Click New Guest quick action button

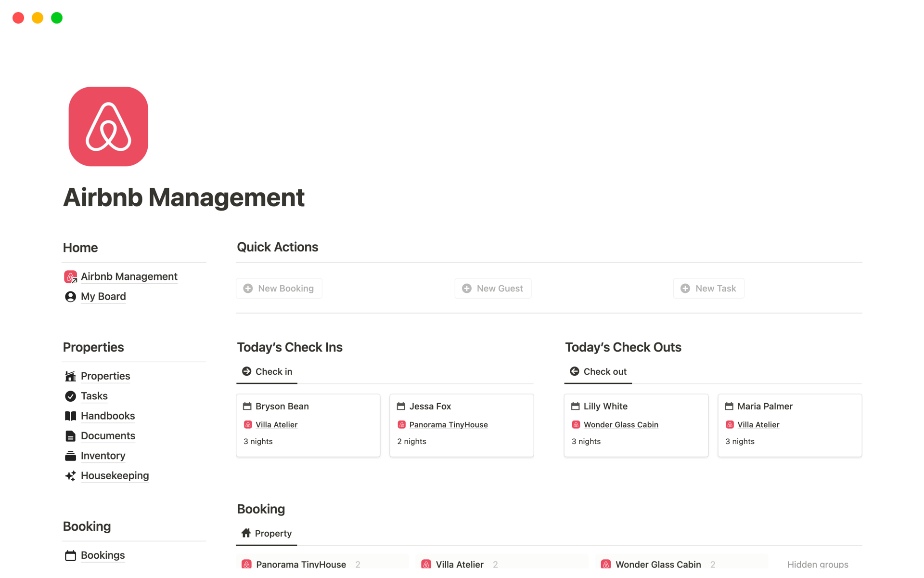[x=492, y=289]
